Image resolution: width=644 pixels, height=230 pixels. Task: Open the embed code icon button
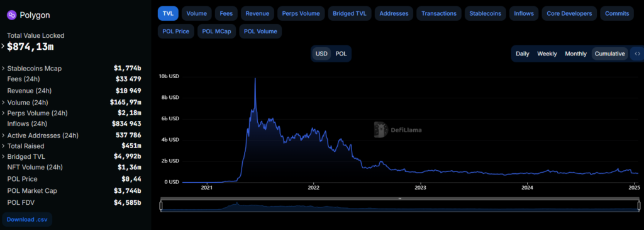[x=638, y=54]
